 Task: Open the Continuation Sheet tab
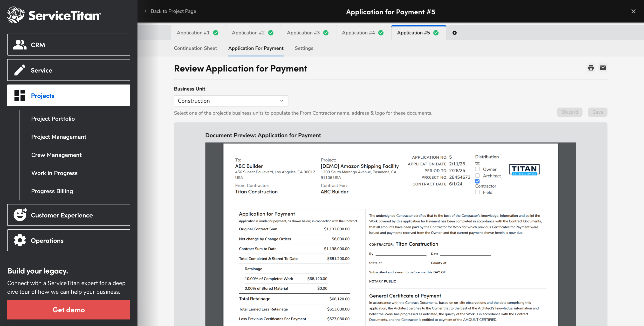(x=195, y=48)
